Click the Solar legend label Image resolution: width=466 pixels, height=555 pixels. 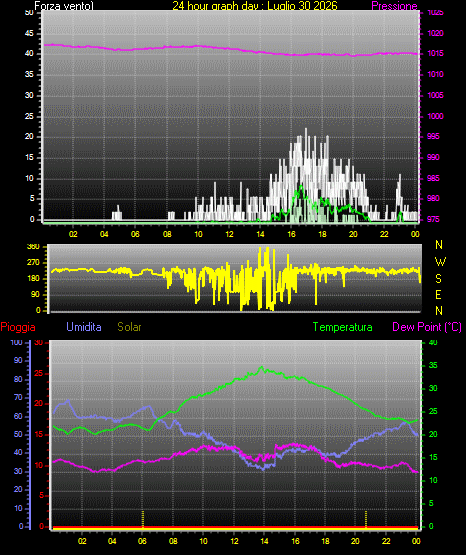pyautogui.click(x=130, y=327)
